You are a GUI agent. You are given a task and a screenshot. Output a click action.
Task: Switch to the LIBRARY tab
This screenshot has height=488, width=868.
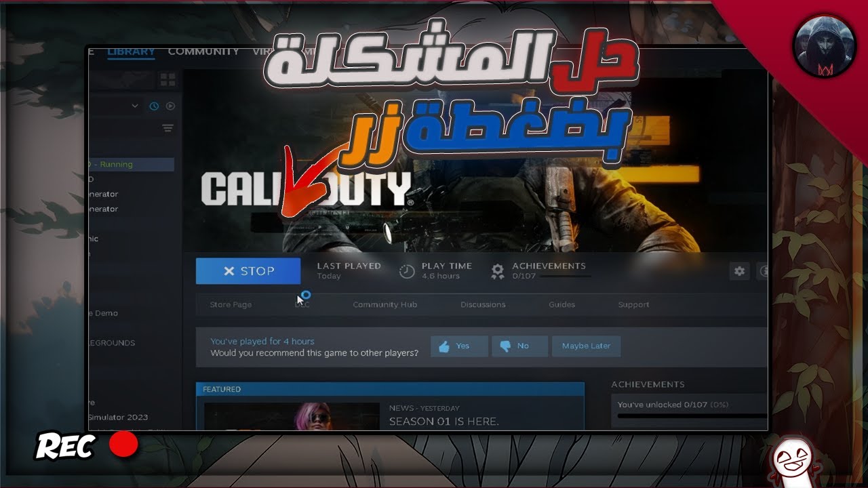point(131,52)
